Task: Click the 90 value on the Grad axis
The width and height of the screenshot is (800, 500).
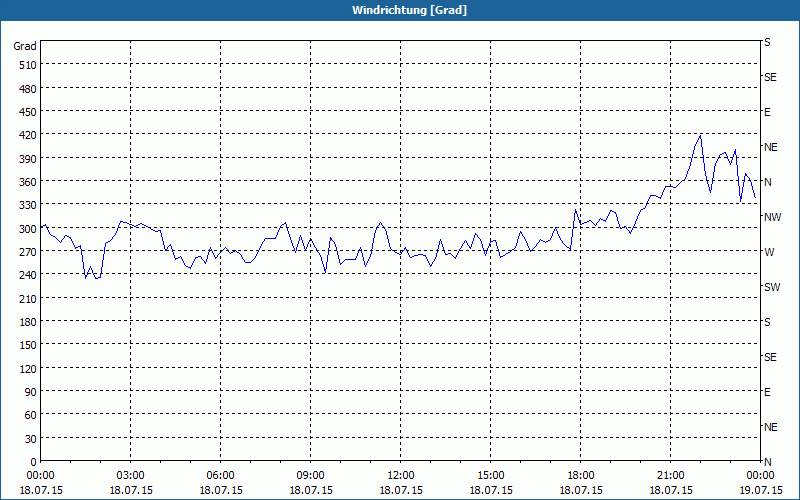Action: (x=31, y=392)
